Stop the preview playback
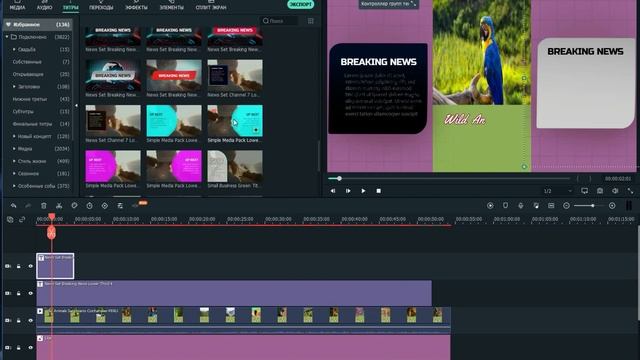The height and width of the screenshot is (360, 640). tap(378, 191)
